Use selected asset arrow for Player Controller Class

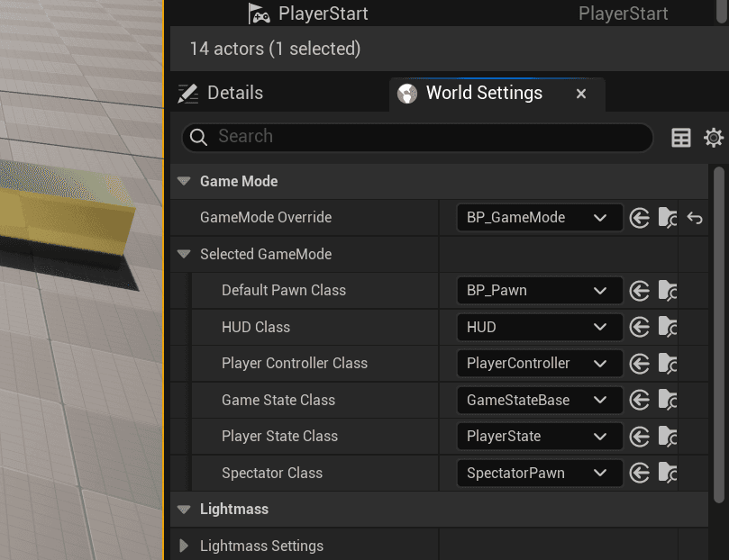pyautogui.click(x=640, y=364)
